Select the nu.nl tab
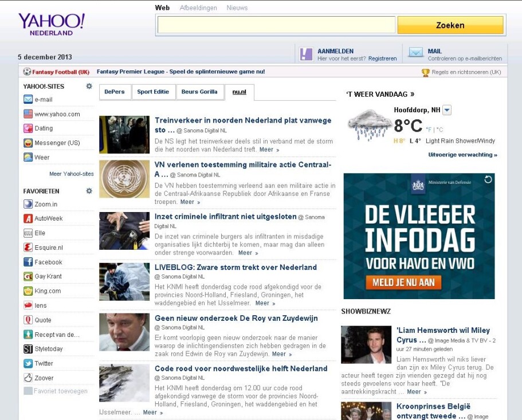 (x=240, y=92)
